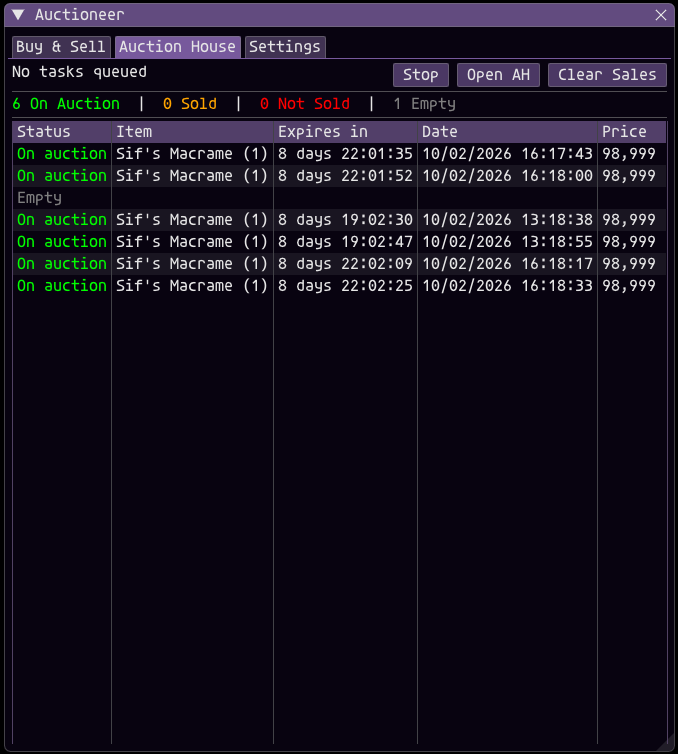Click the '0 Not Sold' summary text
678x754 pixels.
[x=305, y=104]
